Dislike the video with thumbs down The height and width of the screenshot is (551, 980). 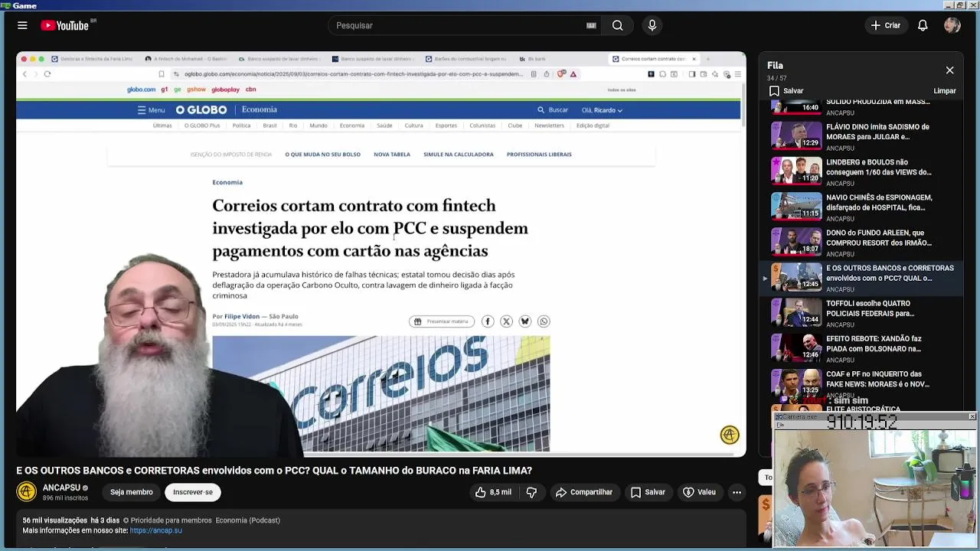531,492
